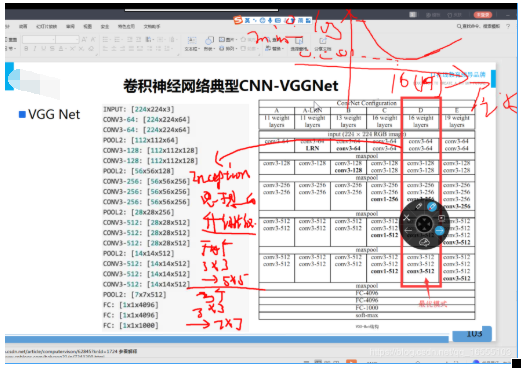Screen dimensions: 522x368
Task: Click the csdn.net reference link at the bottom
Action: click(71, 351)
